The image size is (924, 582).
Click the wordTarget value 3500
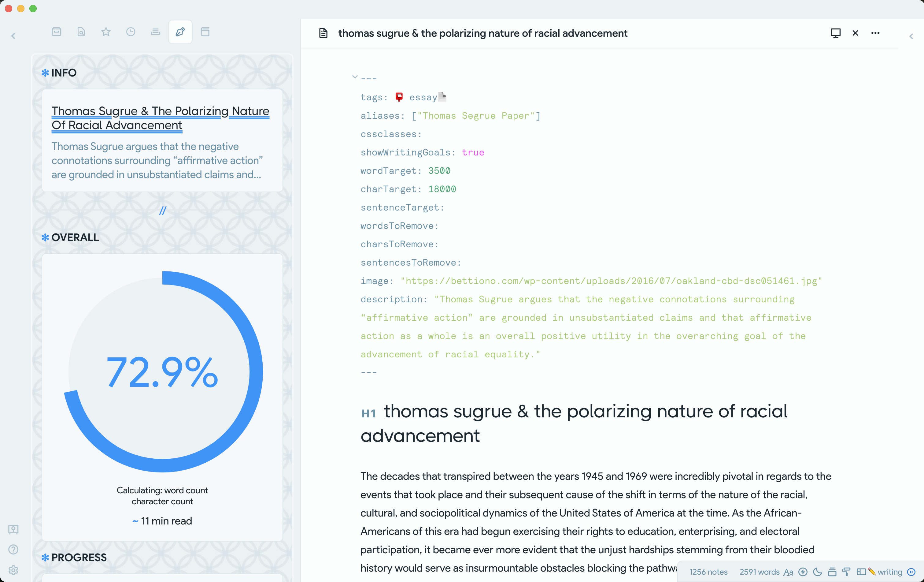pyautogui.click(x=439, y=171)
